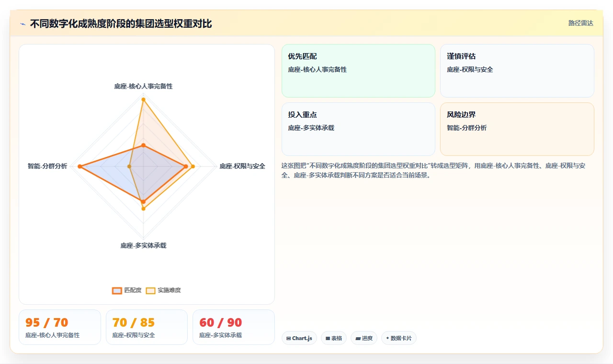Click the 实施难度 data point at the top vertex
613x364 pixels.
click(x=143, y=99)
